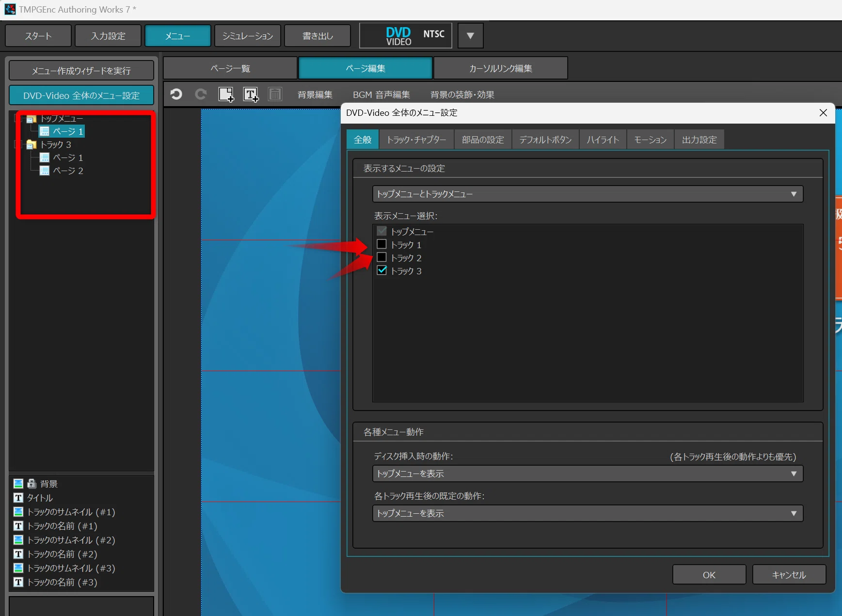Uncheck the トラック 3 checkbox
This screenshot has height=616, width=842.
(x=381, y=270)
